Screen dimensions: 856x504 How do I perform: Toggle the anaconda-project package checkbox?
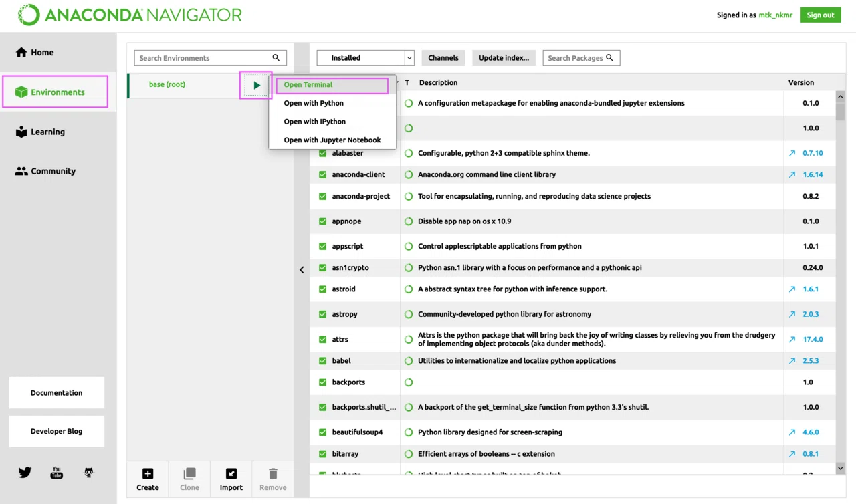322,196
